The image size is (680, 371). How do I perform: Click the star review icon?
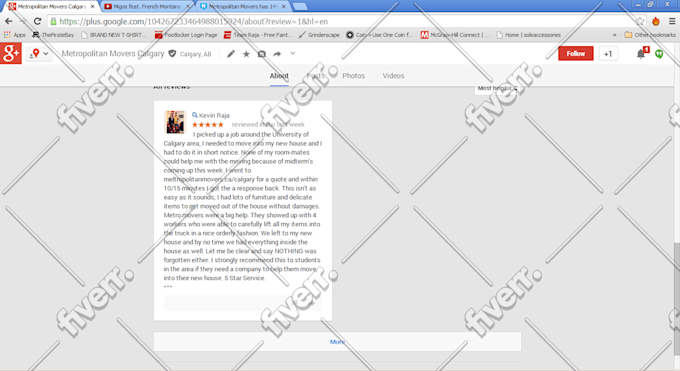click(246, 54)
